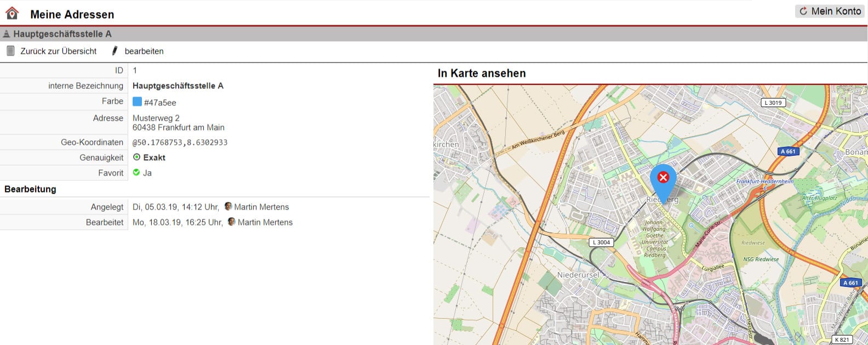Image resolution: width=868 pixels, height=345 pixels.
Task: Click the green Favorit checkmark icon
Action: (137, 173)
